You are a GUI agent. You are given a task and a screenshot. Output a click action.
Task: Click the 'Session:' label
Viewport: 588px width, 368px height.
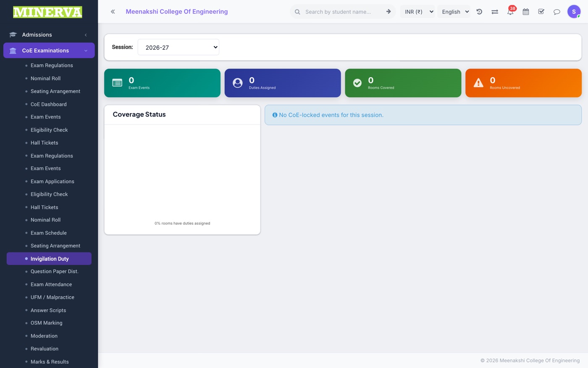(122, 47)
